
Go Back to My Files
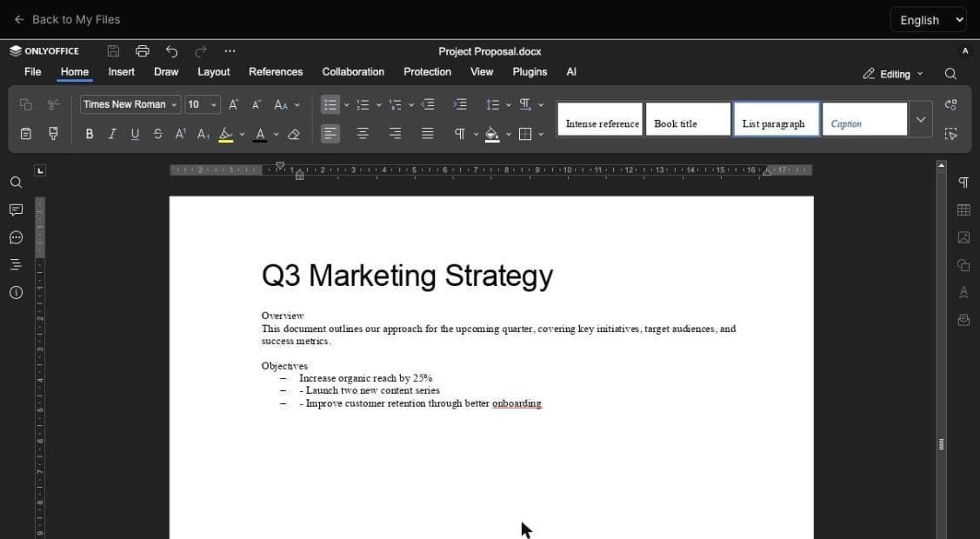tap(67, 19)
